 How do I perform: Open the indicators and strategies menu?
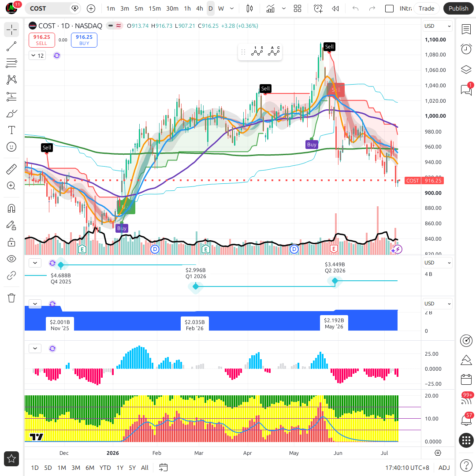270,8
